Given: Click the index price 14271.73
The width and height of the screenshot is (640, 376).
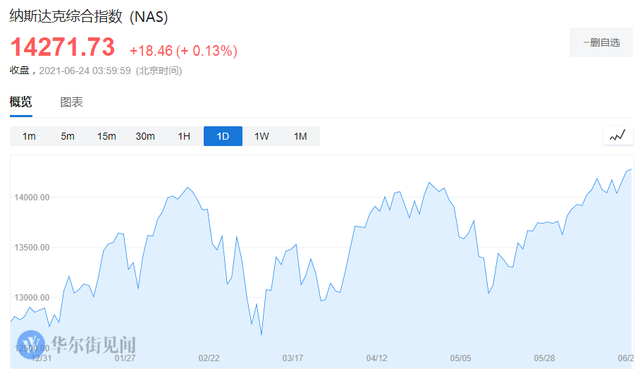Looking at the screenshot, I should pos(62,47).
